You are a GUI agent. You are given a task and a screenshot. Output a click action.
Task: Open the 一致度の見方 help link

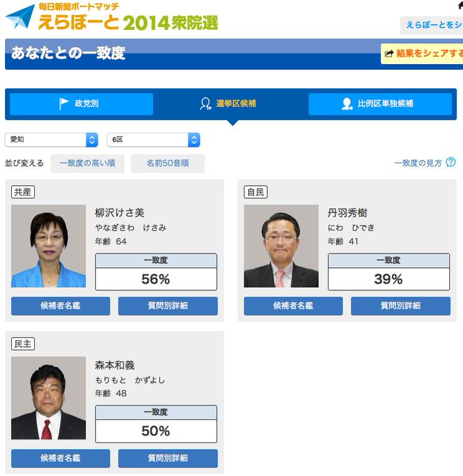[418, 163]
